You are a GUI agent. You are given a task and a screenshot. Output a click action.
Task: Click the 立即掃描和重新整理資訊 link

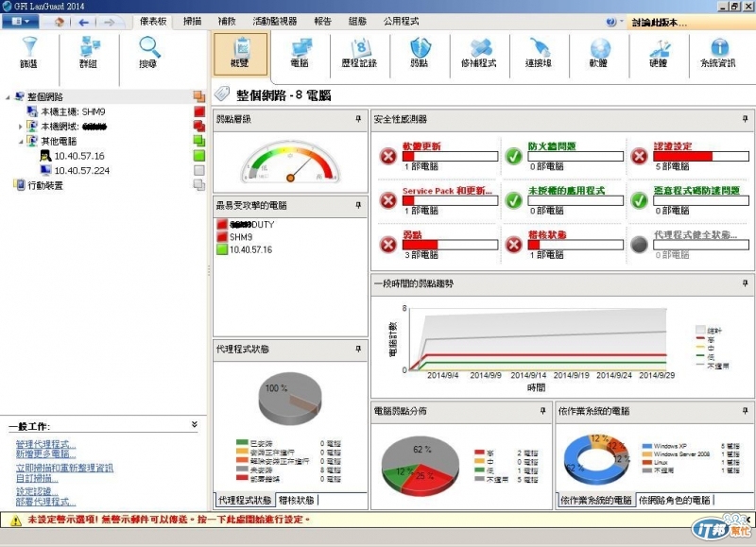64,468
